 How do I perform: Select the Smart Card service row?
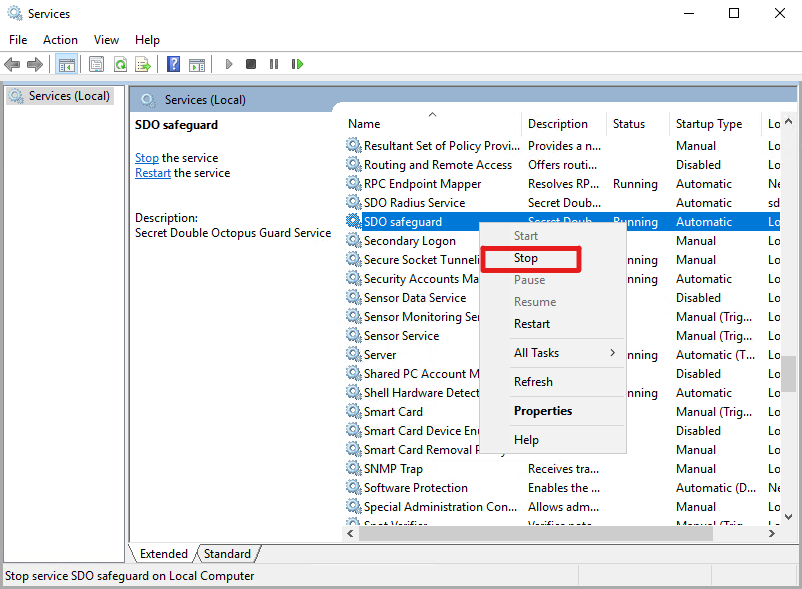pos(412,412)
